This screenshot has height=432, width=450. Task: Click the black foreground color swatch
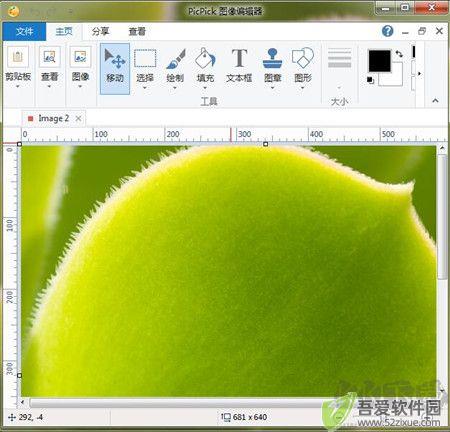[x=379, y=61]
